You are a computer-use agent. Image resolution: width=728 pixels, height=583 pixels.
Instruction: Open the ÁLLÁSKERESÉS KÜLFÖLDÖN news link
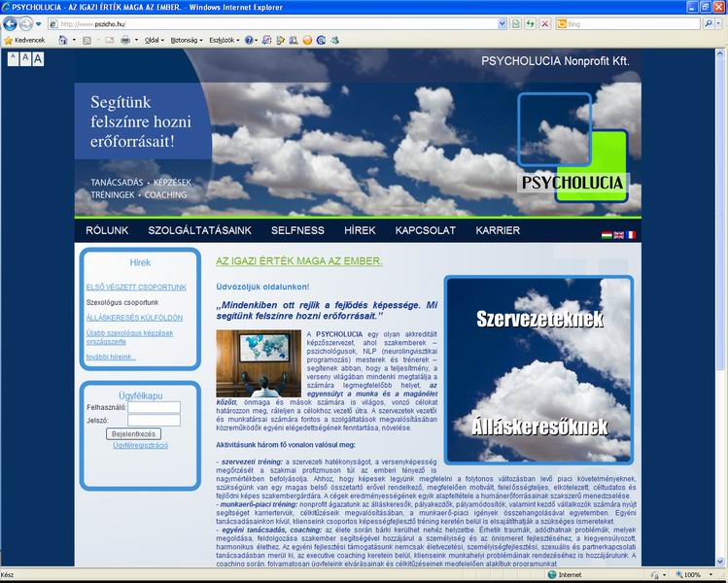[134, 318]
